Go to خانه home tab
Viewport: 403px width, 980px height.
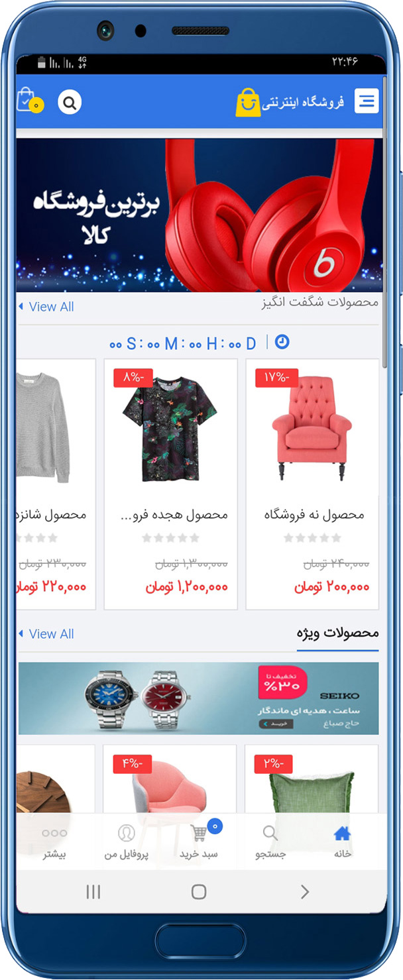pyautogui.click(x=343, y=842)
